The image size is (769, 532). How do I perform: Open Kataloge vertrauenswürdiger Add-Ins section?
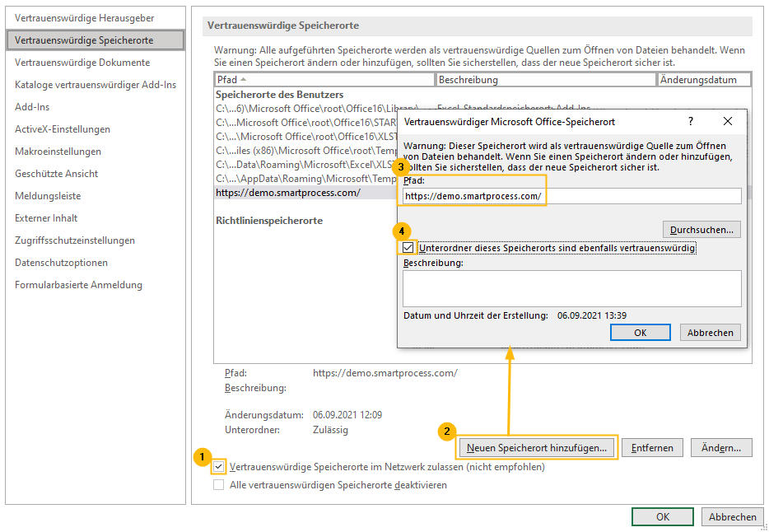click(x=96, y=85)
